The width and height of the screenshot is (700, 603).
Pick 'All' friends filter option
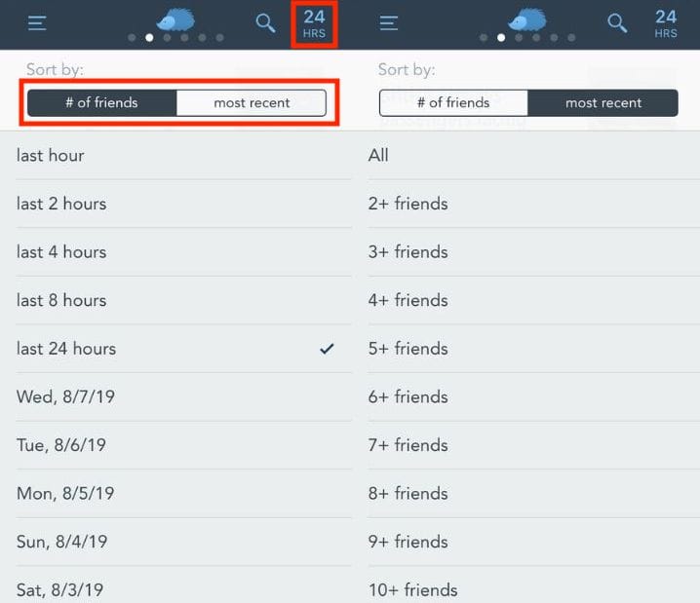pos(379,155)
